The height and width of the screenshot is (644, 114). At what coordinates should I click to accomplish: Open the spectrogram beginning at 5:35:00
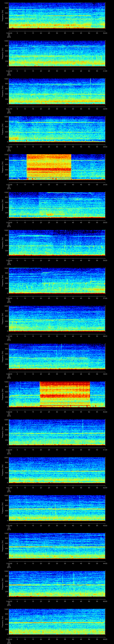(57, 243)
